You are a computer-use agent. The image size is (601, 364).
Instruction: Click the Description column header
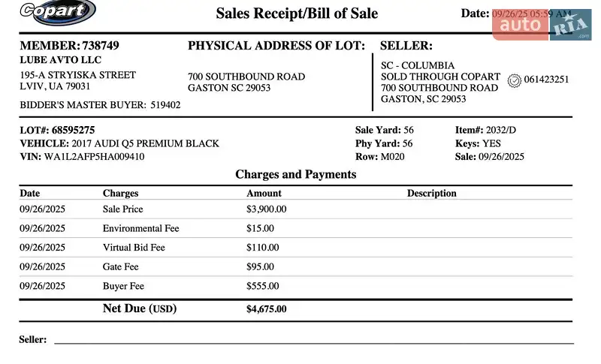(x=431, y=193)
